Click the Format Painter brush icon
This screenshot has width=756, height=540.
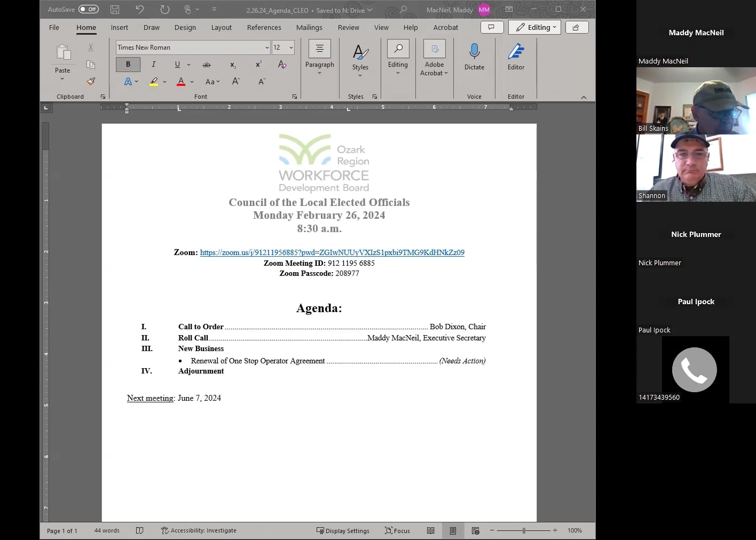pyautogui.click(x=91, y=81)
